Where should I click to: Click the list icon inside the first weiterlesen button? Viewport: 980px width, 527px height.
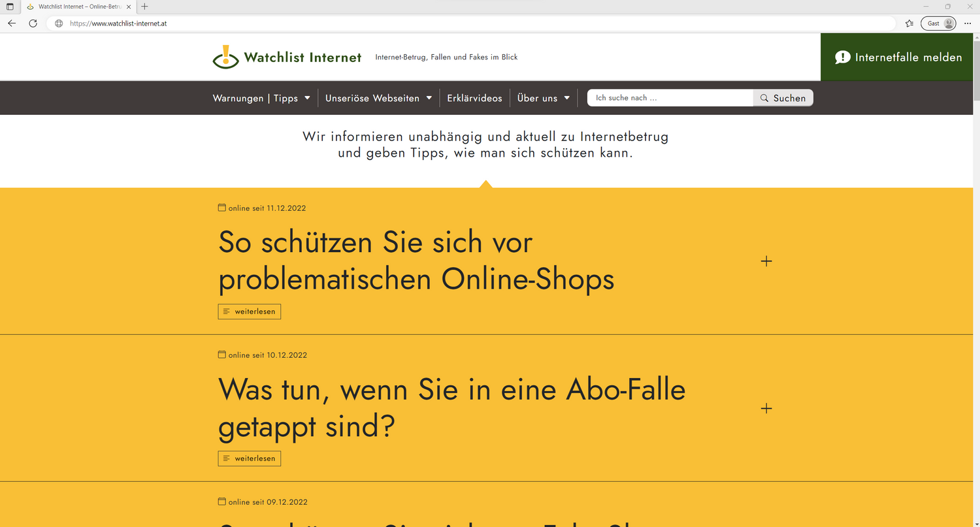tap(225, 311)
